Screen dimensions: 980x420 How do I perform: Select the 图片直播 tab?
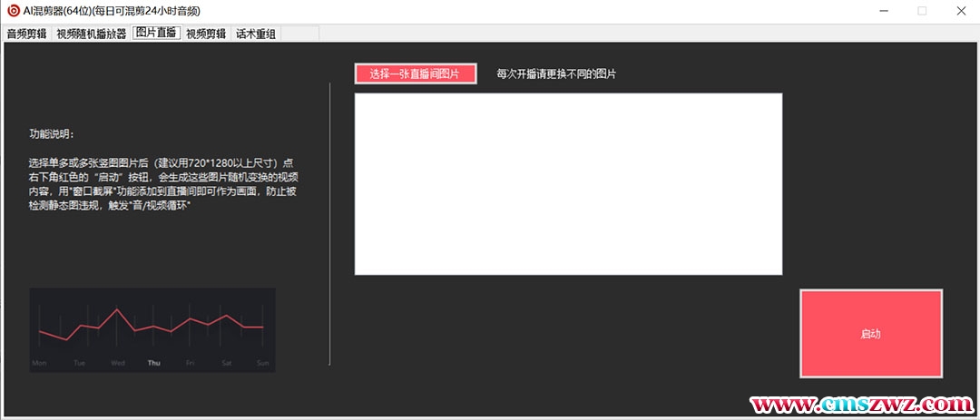coord(157,34)
